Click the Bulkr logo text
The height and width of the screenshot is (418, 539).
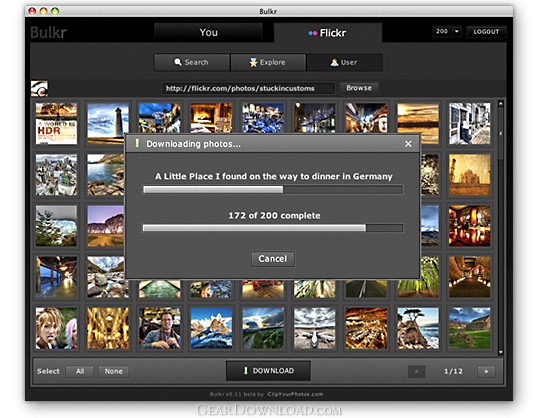tap(48, 33)
